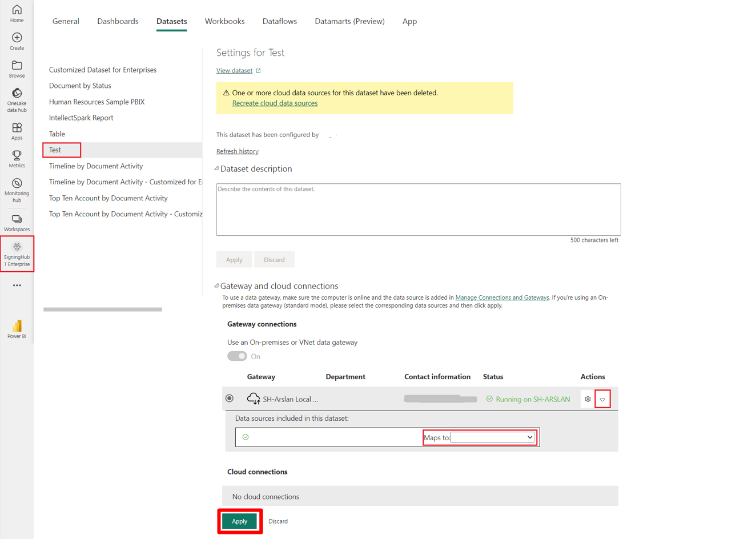Select Timeline by Document Activity dataset
The image size is (756, 539).
[96, 166]
